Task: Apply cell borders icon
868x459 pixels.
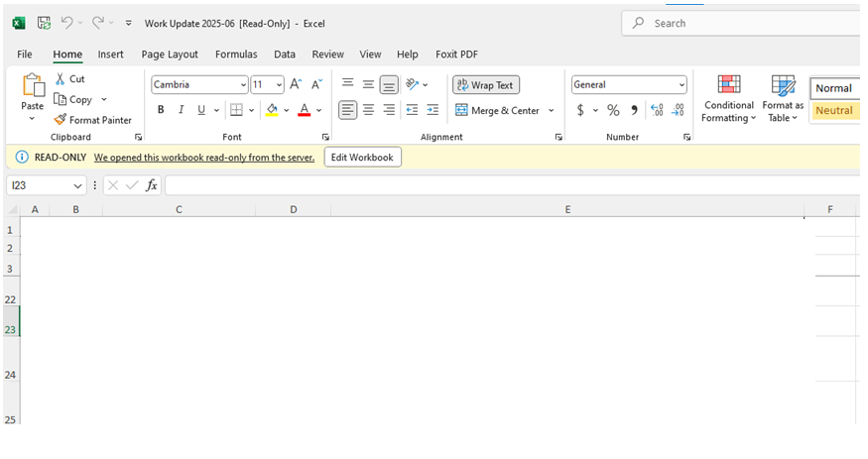Action: (236, 110)
